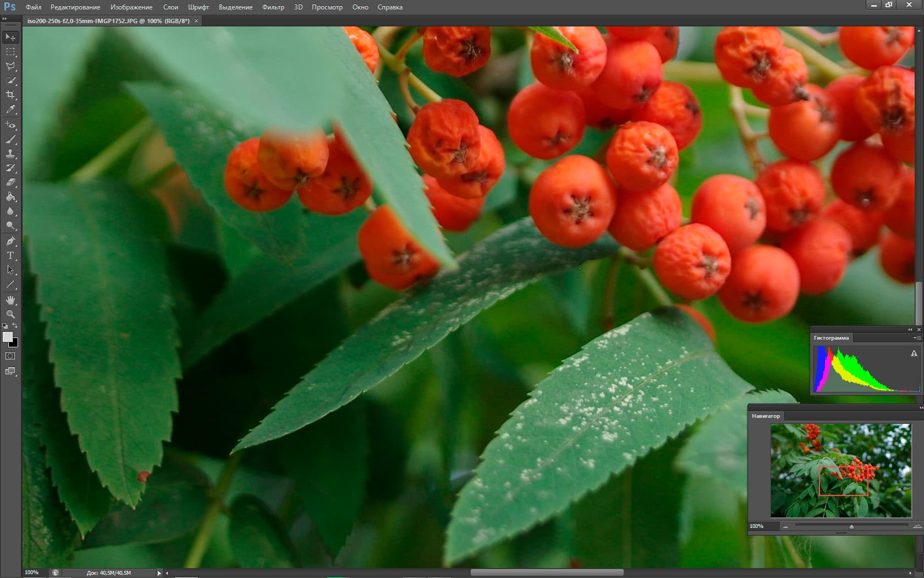The width and height of the screenshot is (924, 578).
Task: Select the Line tool
Action: pos(10,285)
